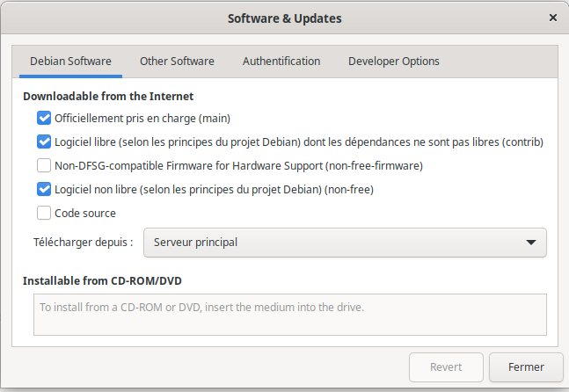Click the Fermer button
This screenshot has width=569, height=392.
pyautogui.click(x=526, y=367)
